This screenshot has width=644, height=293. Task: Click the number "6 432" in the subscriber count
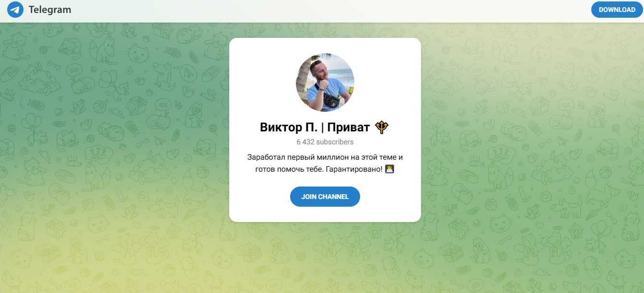point(305,142)
